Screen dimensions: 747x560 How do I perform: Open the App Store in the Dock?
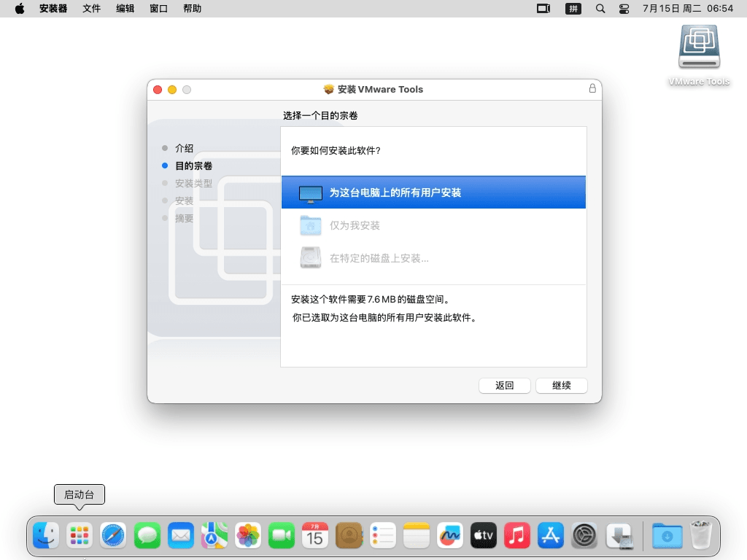click(x=551, y=536)
